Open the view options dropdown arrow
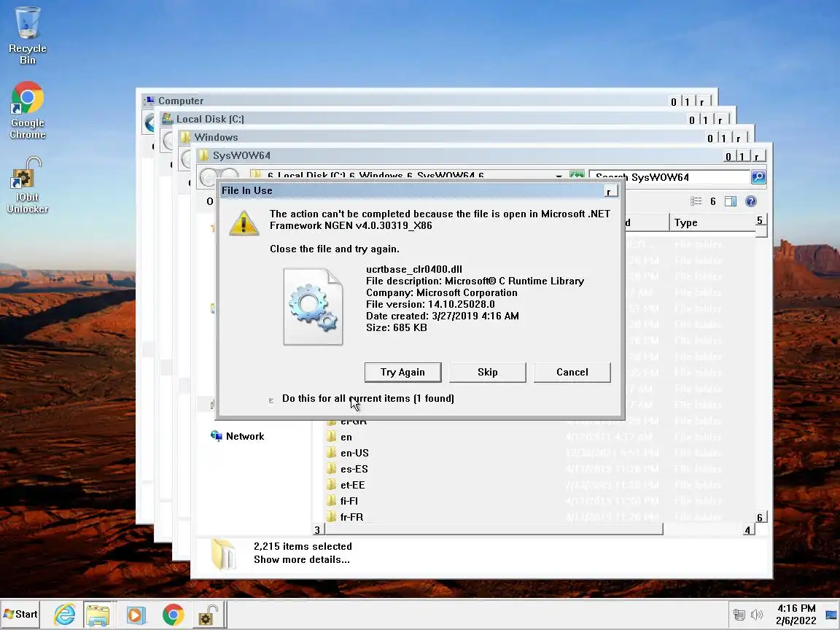Screen dimensions: 840x630 click(x=712, y=201)
